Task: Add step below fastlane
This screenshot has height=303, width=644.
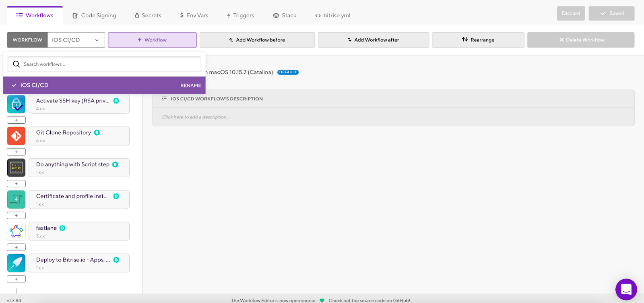Action: (x=16, y=247)
